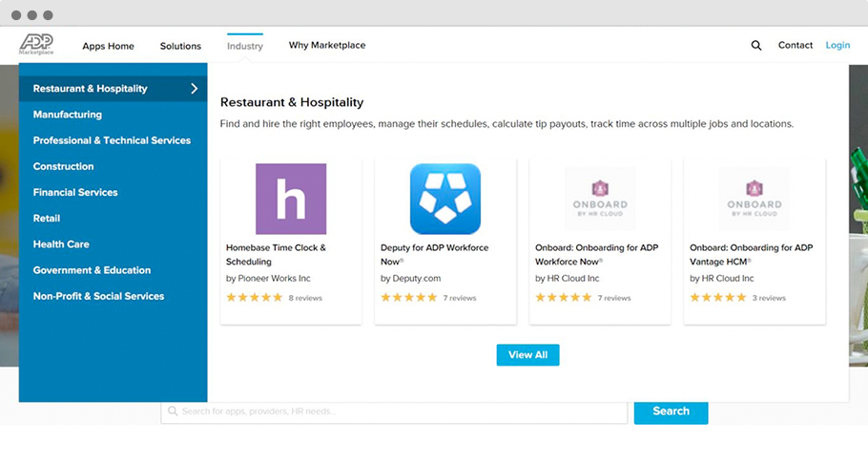The height and width of the screenshot is (465, 868).
Task: Select Manufacturing industry category
Action: (x=68, y=115)
